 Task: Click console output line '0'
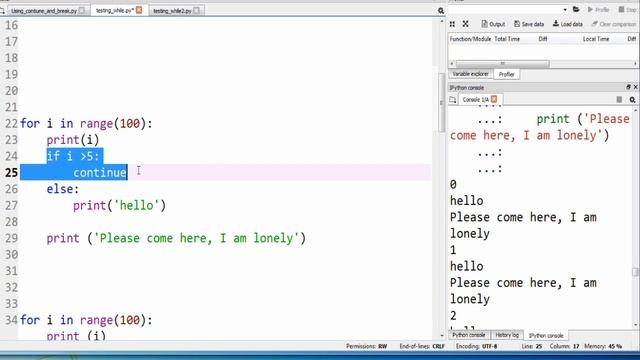pos(453,184)
